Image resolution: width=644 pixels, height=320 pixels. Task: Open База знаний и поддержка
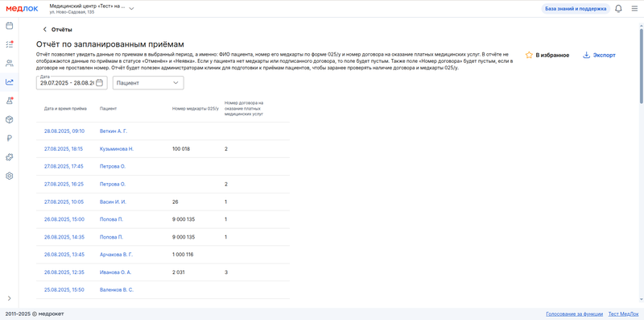click(576, 9)
